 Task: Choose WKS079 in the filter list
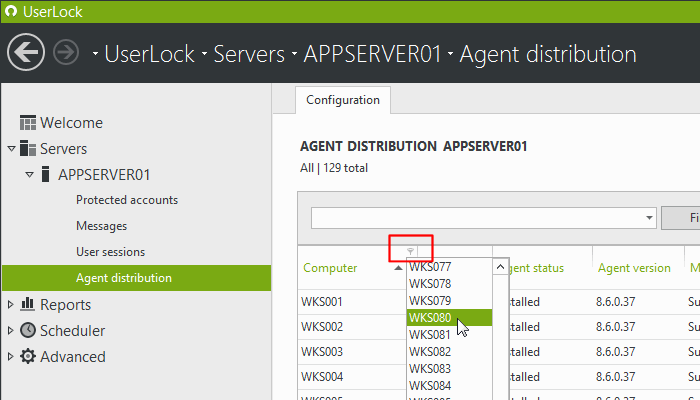click(450, 300)
